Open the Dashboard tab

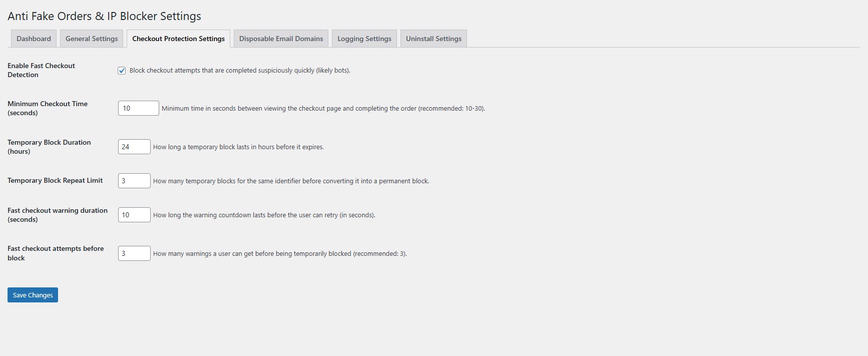34,39
